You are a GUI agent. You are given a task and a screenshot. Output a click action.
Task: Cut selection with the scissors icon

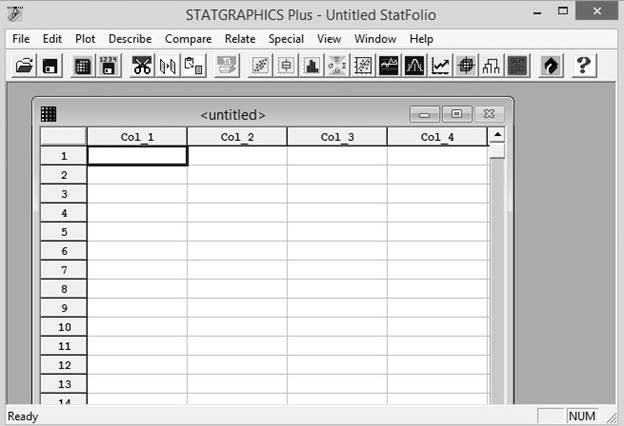[x=142, y=65]
